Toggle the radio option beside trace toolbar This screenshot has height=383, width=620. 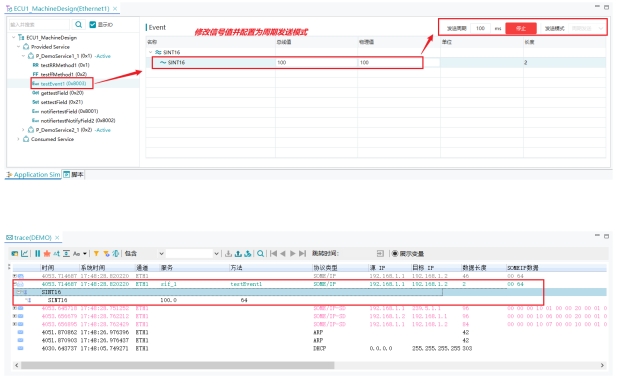pos(395,254)
